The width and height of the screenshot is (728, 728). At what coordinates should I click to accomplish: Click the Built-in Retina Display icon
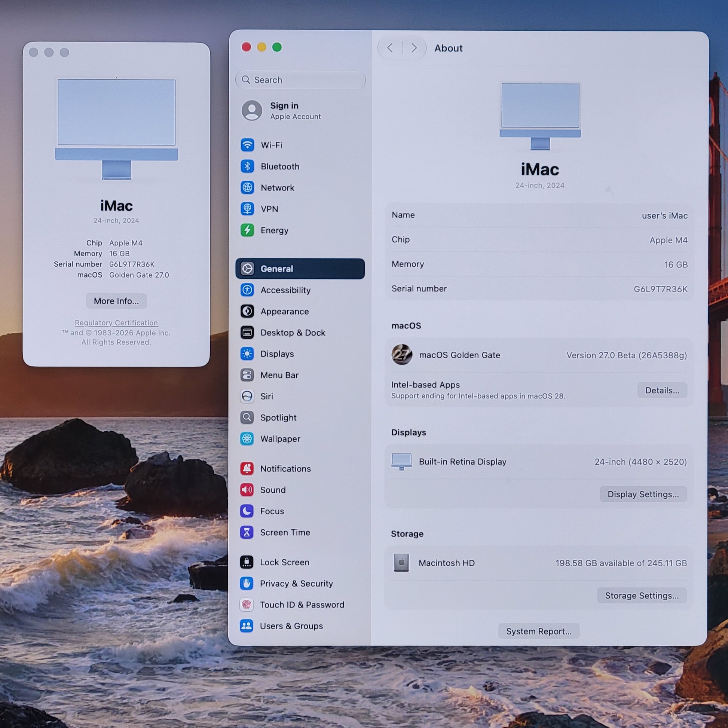[x=402, y=462]
